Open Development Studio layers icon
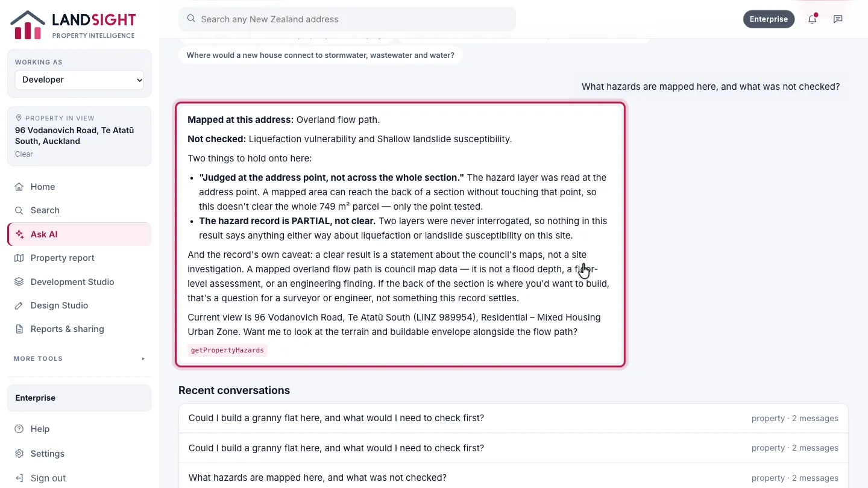This screenshot has width=868, height=488. pos(19,282)
